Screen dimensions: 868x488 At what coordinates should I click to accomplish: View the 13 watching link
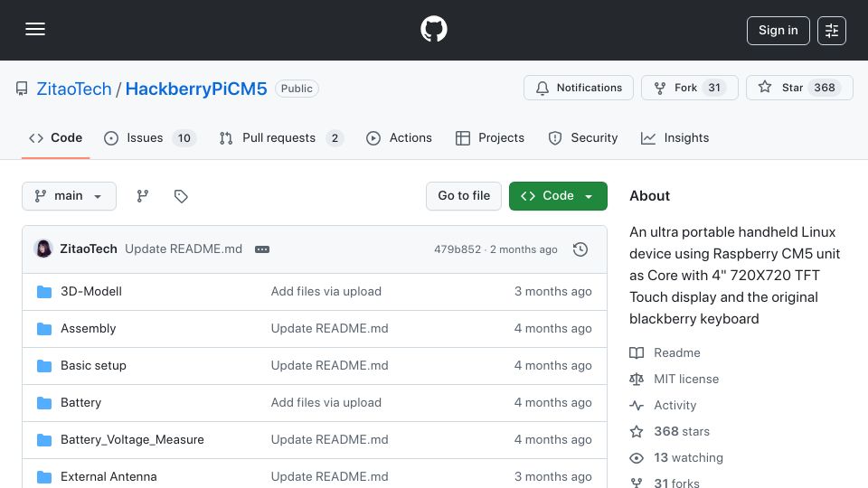pos(676,458)
